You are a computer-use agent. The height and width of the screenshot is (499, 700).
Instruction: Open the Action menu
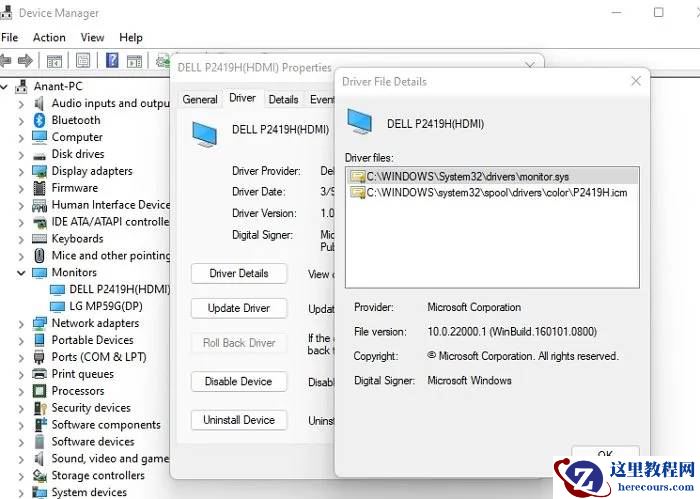pyautogui.click(x=49, y=37)
